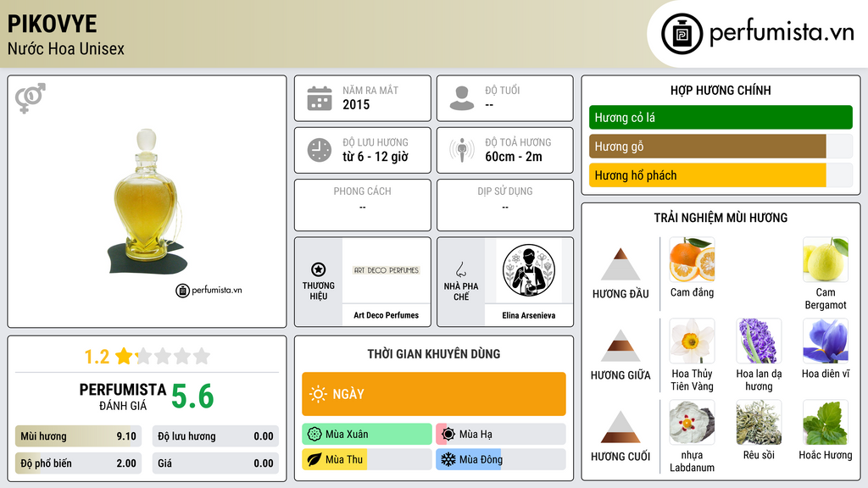868x488 pixels.
Task: Click the 2015 launch year value
Action: tap(356, 104)
